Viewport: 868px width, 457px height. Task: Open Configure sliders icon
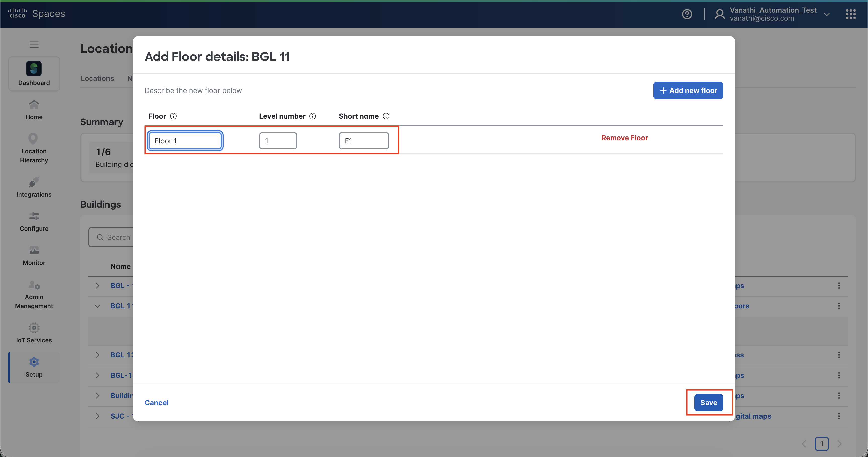(34, 216)
